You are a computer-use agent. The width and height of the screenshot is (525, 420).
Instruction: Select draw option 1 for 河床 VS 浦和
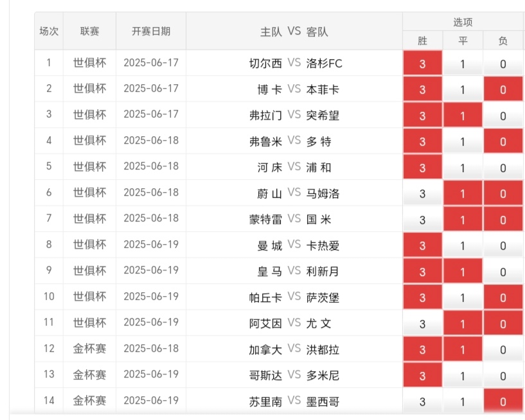(463, 167)
